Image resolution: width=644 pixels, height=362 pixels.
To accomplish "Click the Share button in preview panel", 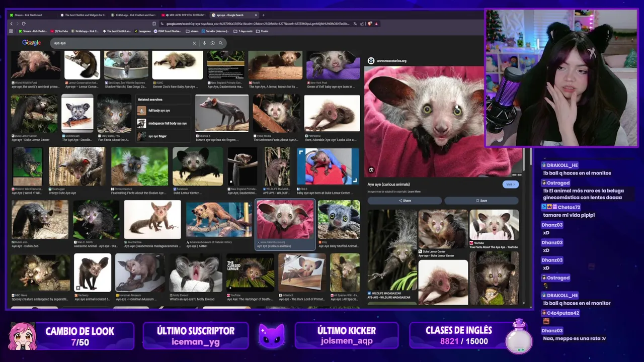I will 405,201.
